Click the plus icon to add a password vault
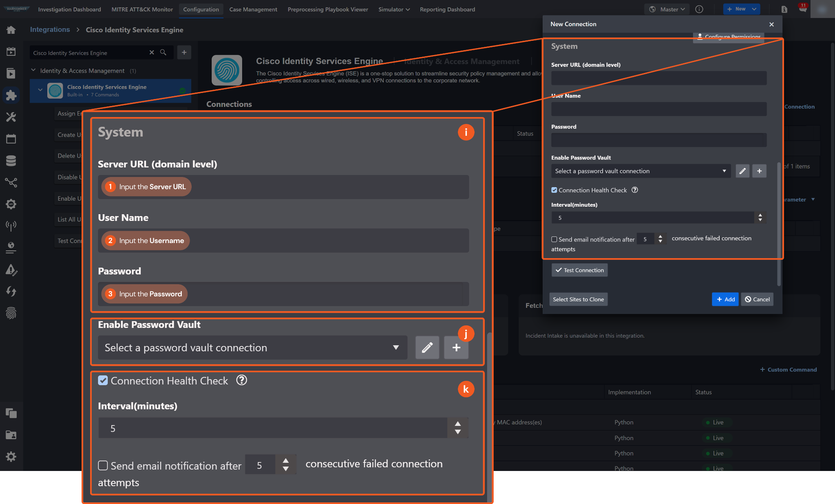The width and height of the screenshot is (835, 504). coord(759,171)
